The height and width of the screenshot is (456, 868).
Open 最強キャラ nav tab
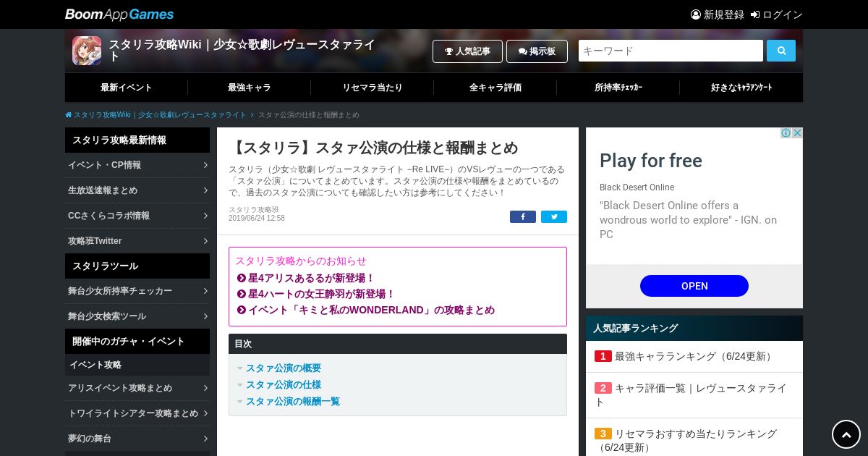coord(250,88)
